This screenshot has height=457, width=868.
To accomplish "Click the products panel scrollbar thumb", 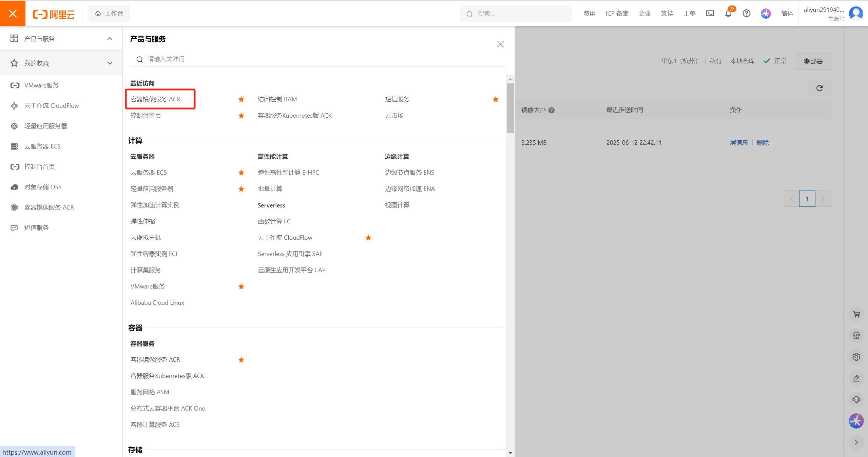I will pyautogui.click(x=510, y=108).
